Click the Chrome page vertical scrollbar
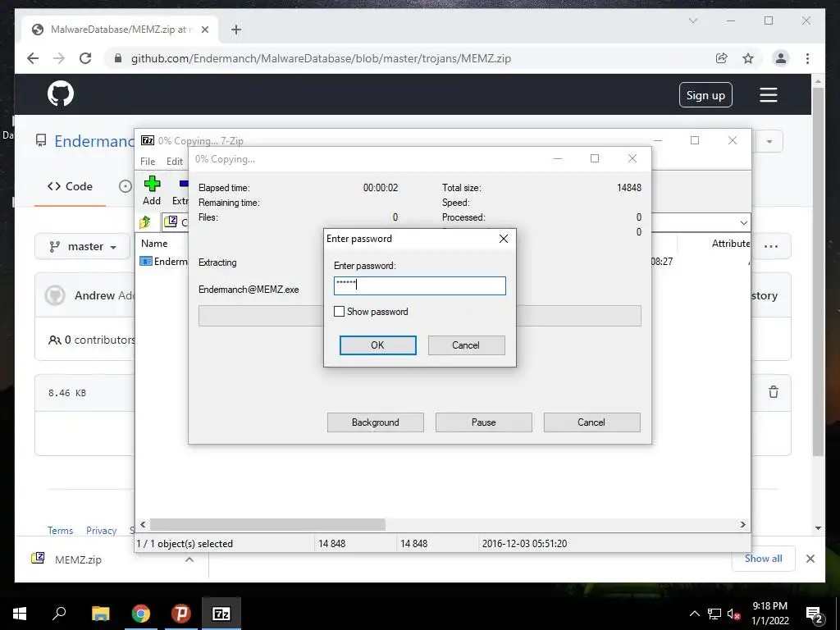This screenshot has height=630, width=840. [x=818, y=272]
